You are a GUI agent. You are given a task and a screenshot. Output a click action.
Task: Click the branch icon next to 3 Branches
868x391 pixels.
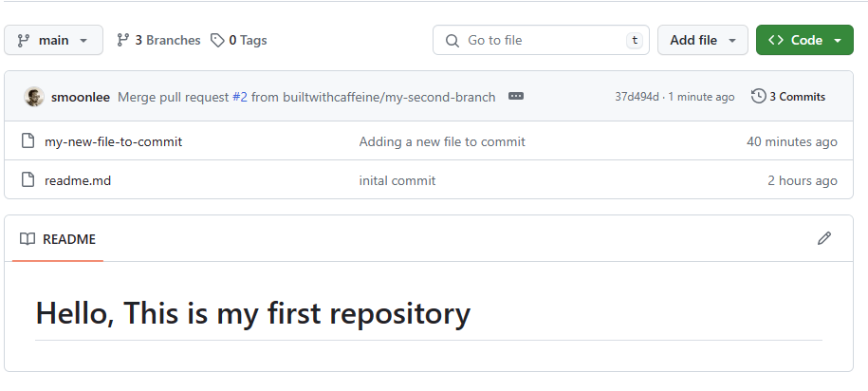pyautogui.click(x=123, y=40)
